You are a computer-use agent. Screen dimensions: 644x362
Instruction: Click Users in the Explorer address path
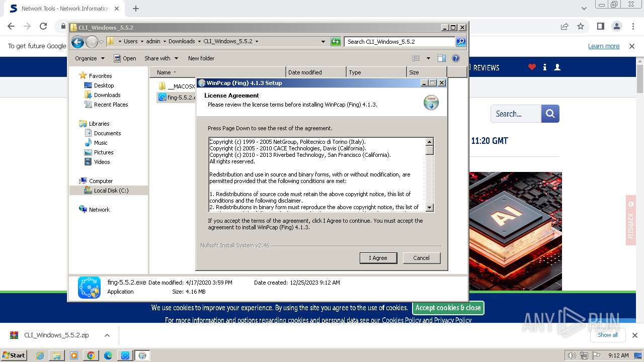click(130, 41)
